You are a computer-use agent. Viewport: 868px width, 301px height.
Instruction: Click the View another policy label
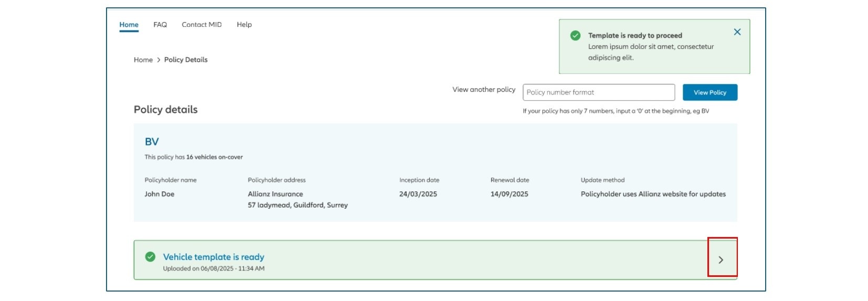pyautogui.click(x=484, y=90)
